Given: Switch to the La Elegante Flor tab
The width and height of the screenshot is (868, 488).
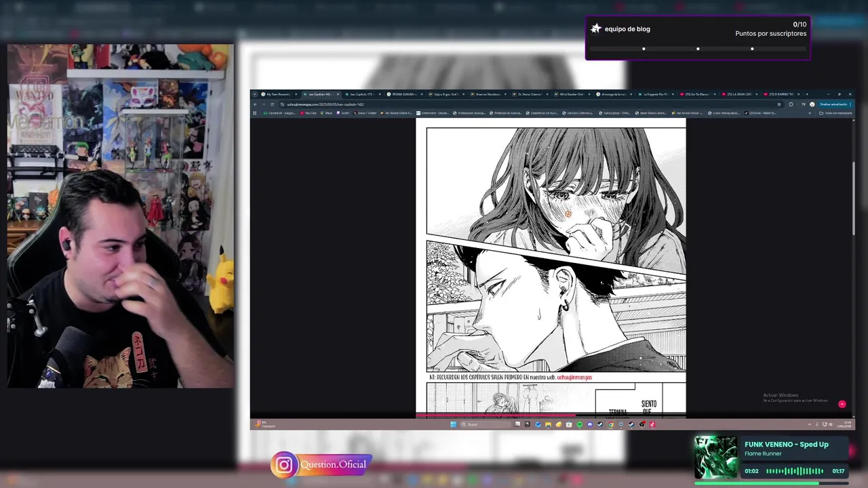Looking at the screenshot, I should (x=655, y=94).
